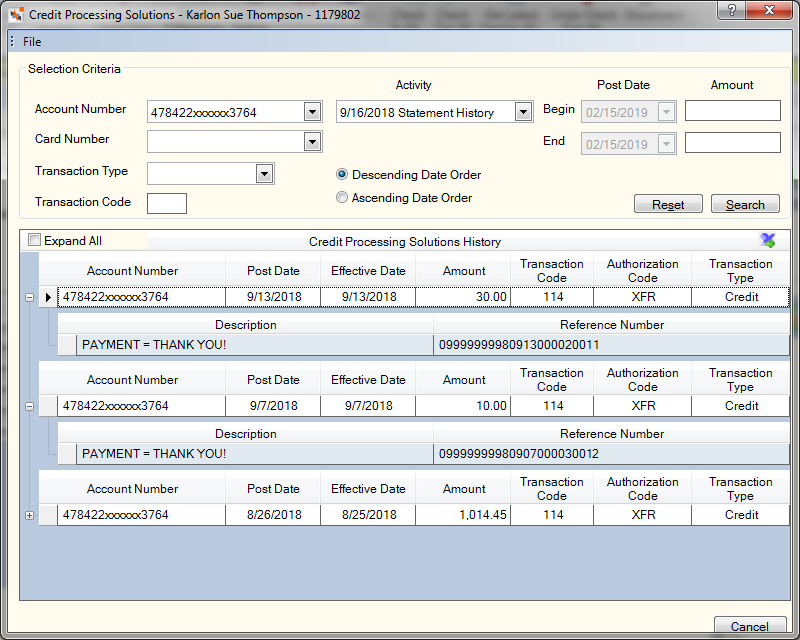Collapse the 9/7/2018 transaction row
The height and width of the screenshot is (640, 800).
click(30, 406)
